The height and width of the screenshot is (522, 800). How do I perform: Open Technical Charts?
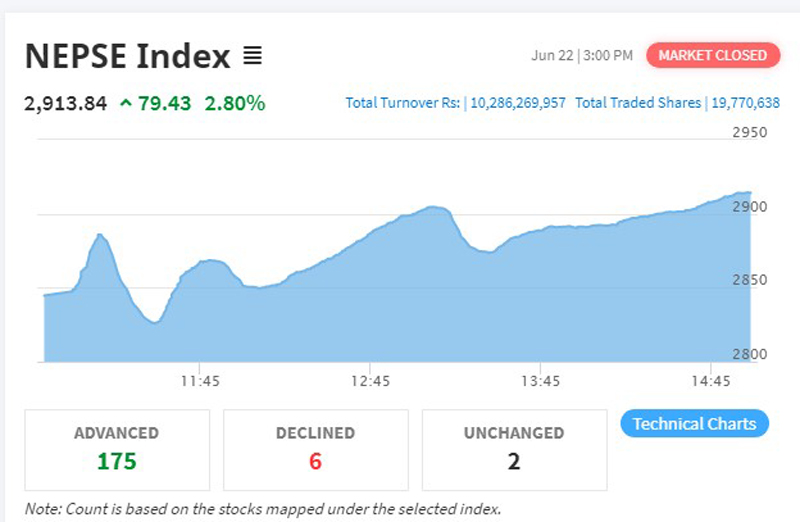click(x=695, y=423)
